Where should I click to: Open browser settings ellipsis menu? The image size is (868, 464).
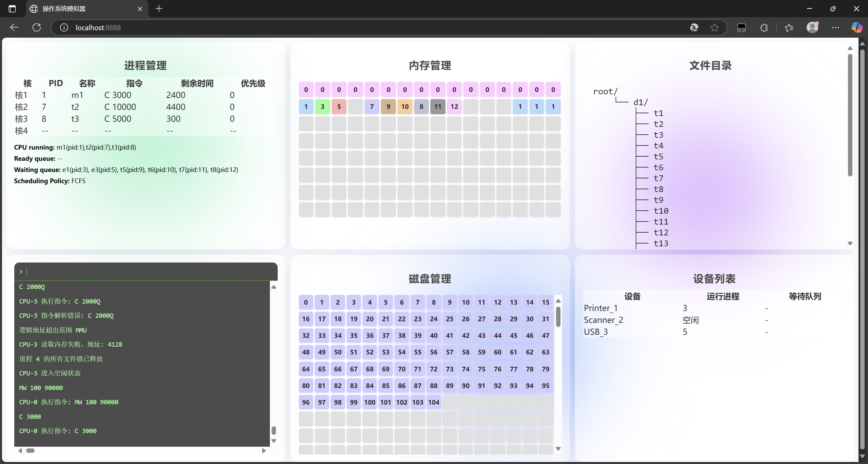coord(835,27)
